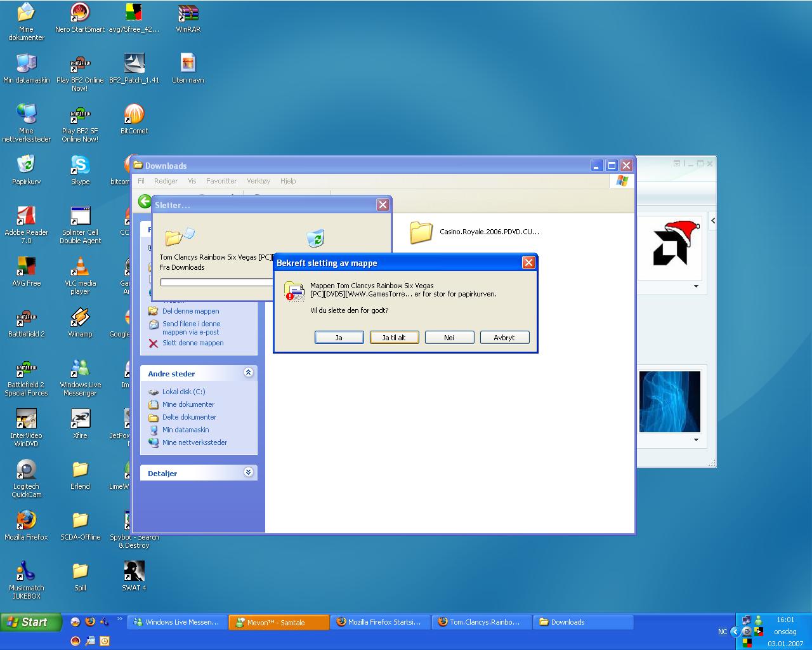Open the Fil menu in Downloads window
812x650 pixels.
[x=141, y=181]
